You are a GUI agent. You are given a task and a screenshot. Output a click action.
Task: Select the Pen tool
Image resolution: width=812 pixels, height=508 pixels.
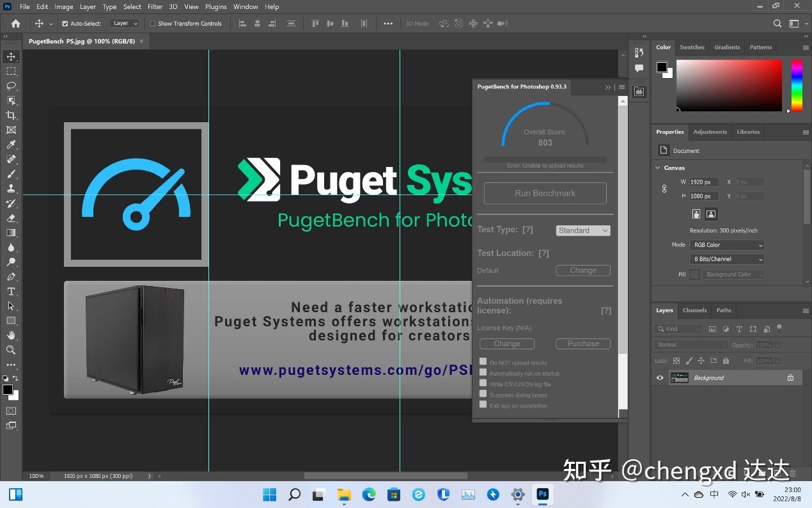point(11,277)
